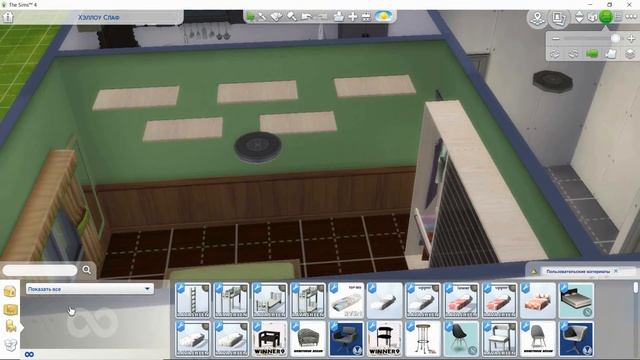640x360 pixels.
Task: Select gray double bed on teal background
Action: point(576,300)
